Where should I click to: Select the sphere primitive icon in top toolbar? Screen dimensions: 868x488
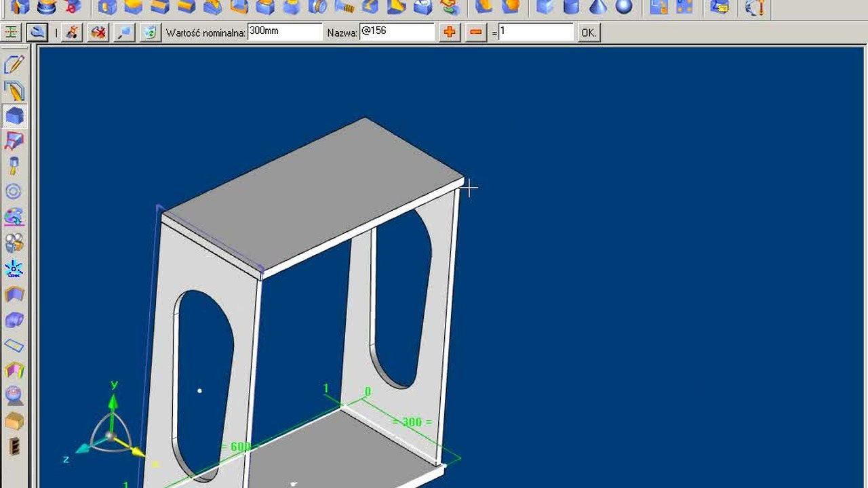tap(624, 7)
